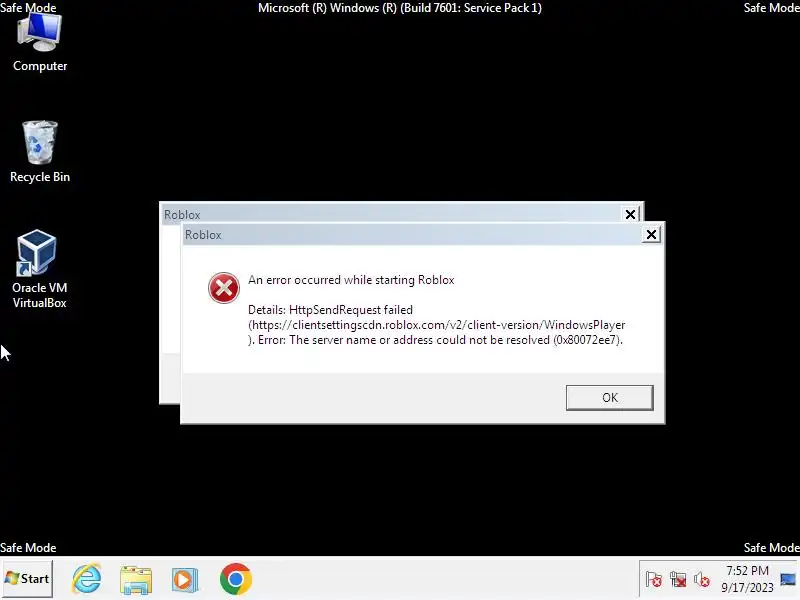The height and width of the screenshot is (600, 800).
Task: Open Internet Explorer from the taskbar
Action: tap(87, 579)
